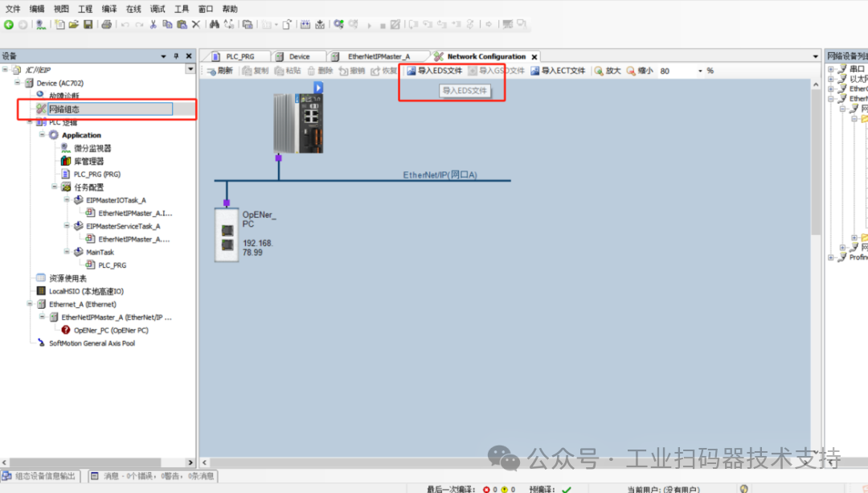The height and width of the screenshot is (493, 868).
Task: Open the 视图 menu
Action: pos(61,9)
